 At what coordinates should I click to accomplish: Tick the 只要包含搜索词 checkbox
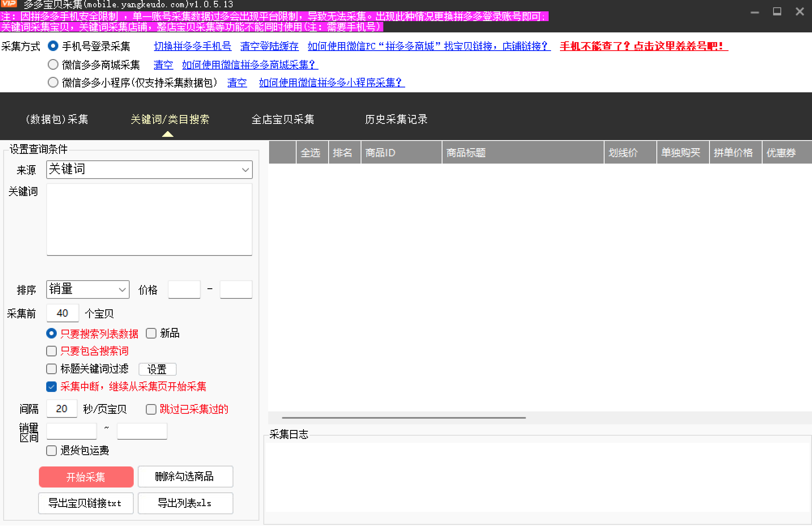(x=51, y=351)
